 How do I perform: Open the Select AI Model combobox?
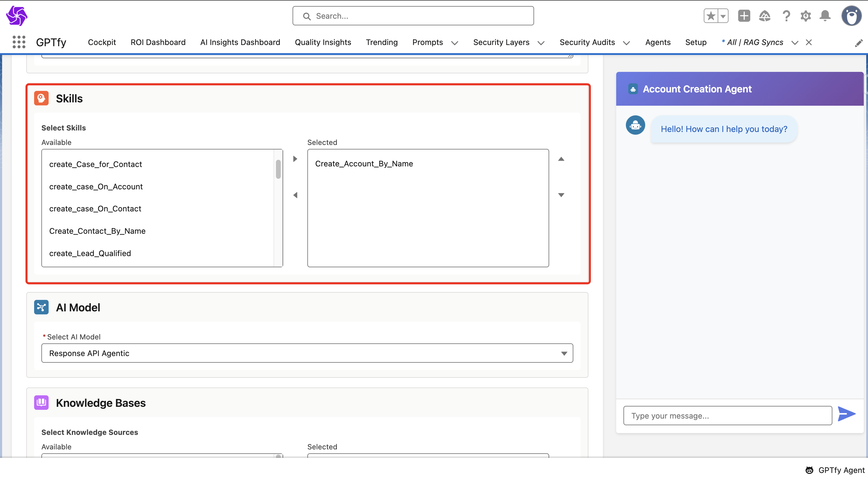click(x=307, y=353)
